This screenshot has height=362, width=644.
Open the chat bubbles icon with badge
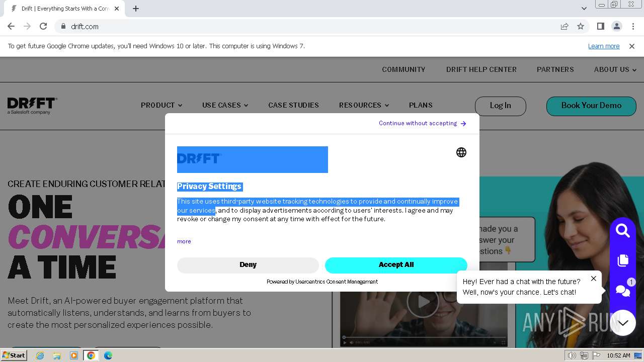tap(623, 290)
